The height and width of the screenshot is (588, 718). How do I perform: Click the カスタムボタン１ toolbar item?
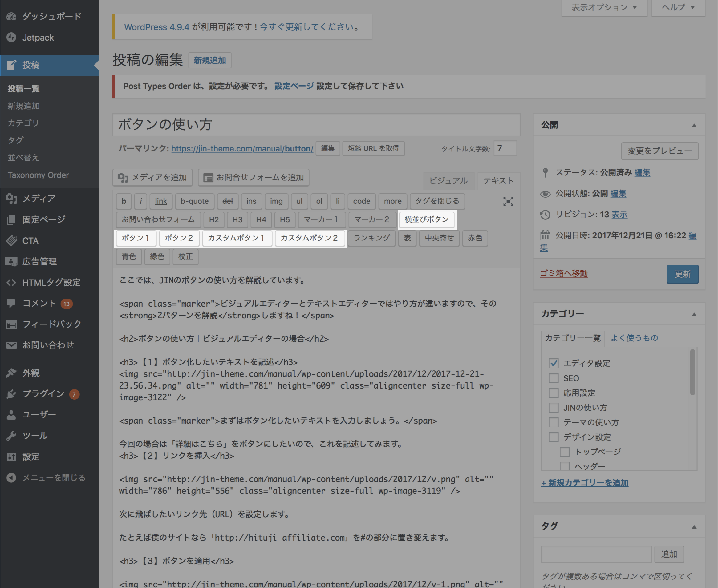236,238
